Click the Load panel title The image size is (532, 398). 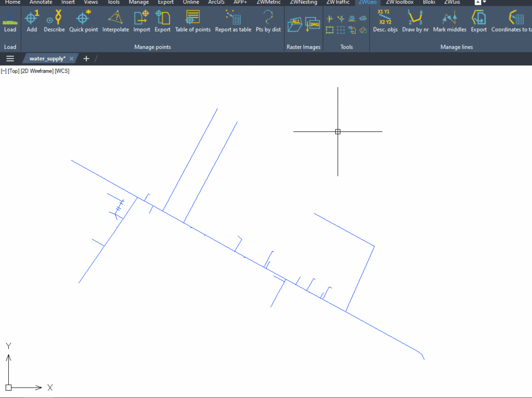point(10,47)
